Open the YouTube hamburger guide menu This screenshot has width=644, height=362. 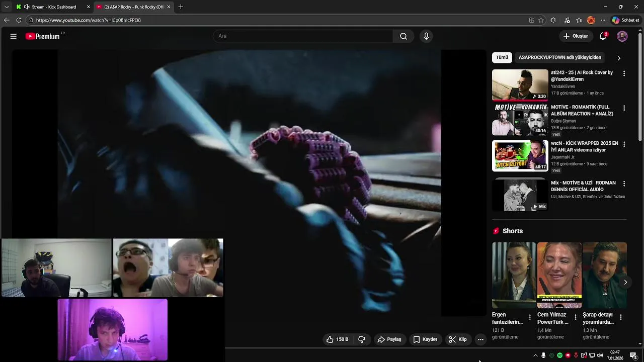click(14, 36)
